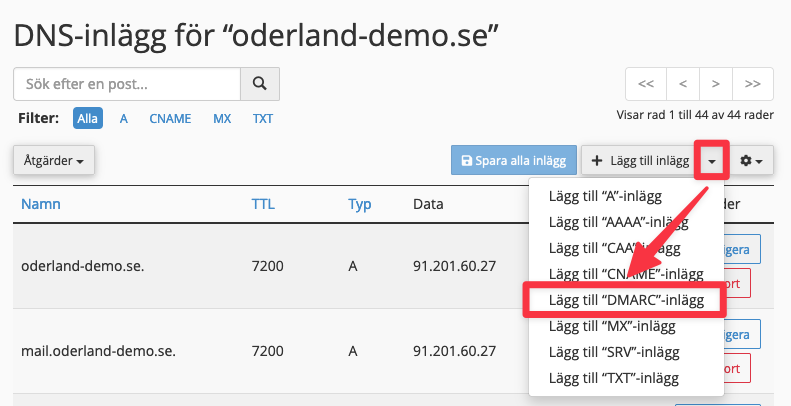Screen dimensions: 791x406
Task: Choose Lägg till "AAAA"-inlägg menu item
Action: pos(626,222)
